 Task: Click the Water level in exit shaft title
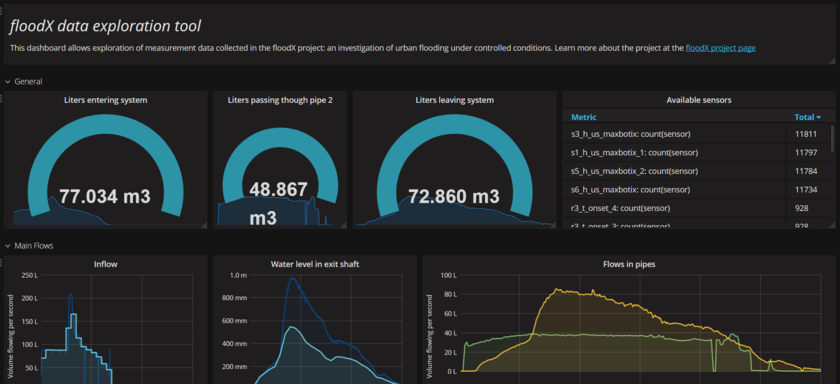314,264
